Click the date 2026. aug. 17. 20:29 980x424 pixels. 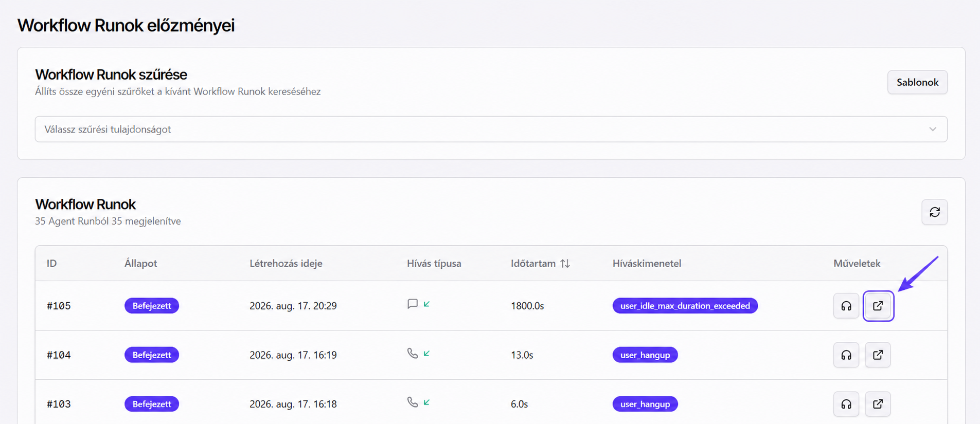click(x=293, y=306)
